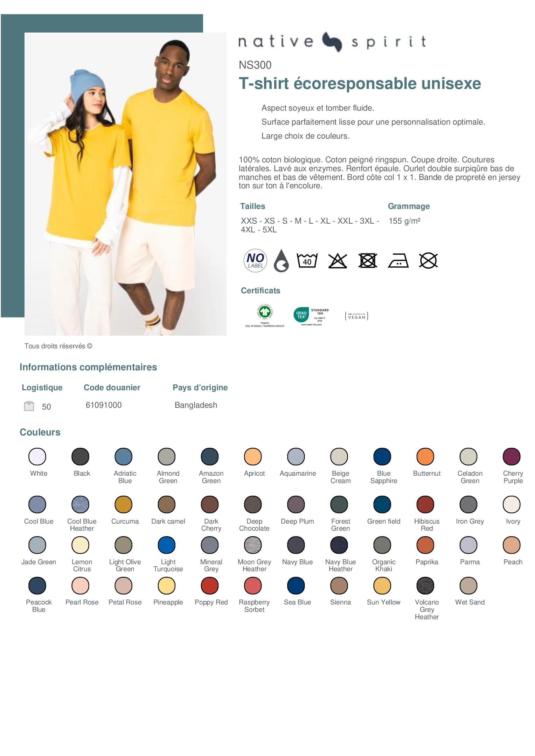Click the do not tumble dry icon
The image size is (535, 756).
click(x=368, y=261)
